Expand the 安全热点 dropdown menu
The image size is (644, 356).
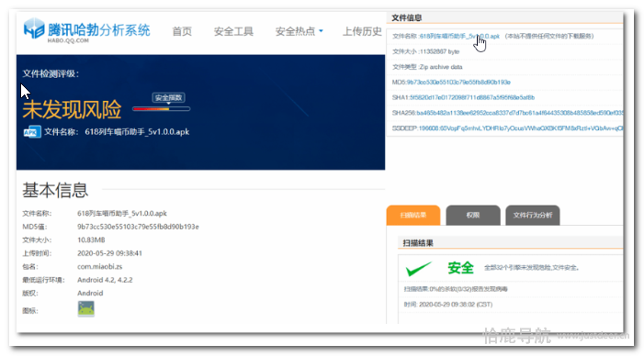(x=299, y=31)
